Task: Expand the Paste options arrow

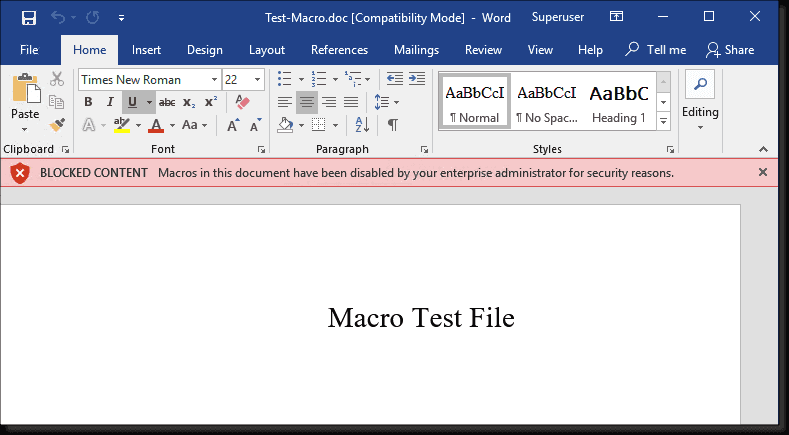Action: click(x=25, y=129)
